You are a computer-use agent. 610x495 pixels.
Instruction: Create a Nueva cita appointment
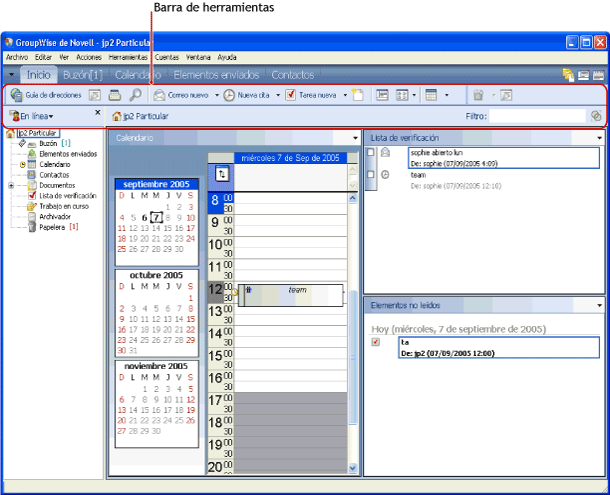[x=246, y=95]
